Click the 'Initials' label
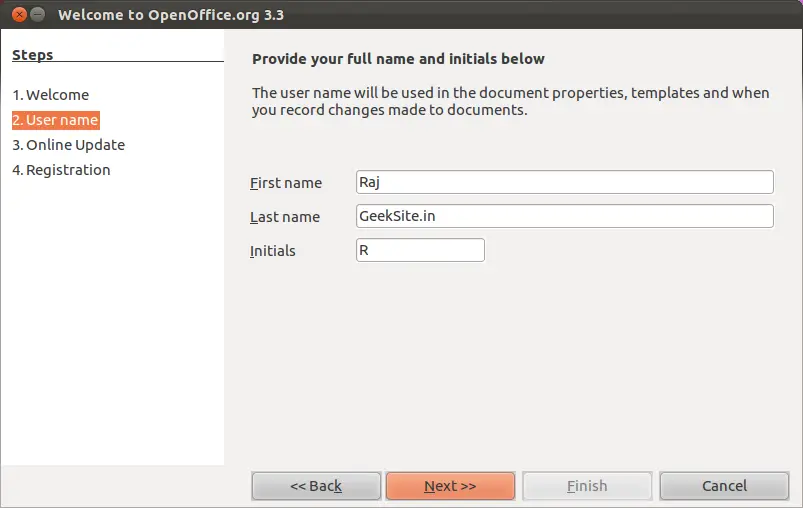Image resolution: width=803 pixels, height=508 pixels. pyautogui.click(x=272, y=251)
